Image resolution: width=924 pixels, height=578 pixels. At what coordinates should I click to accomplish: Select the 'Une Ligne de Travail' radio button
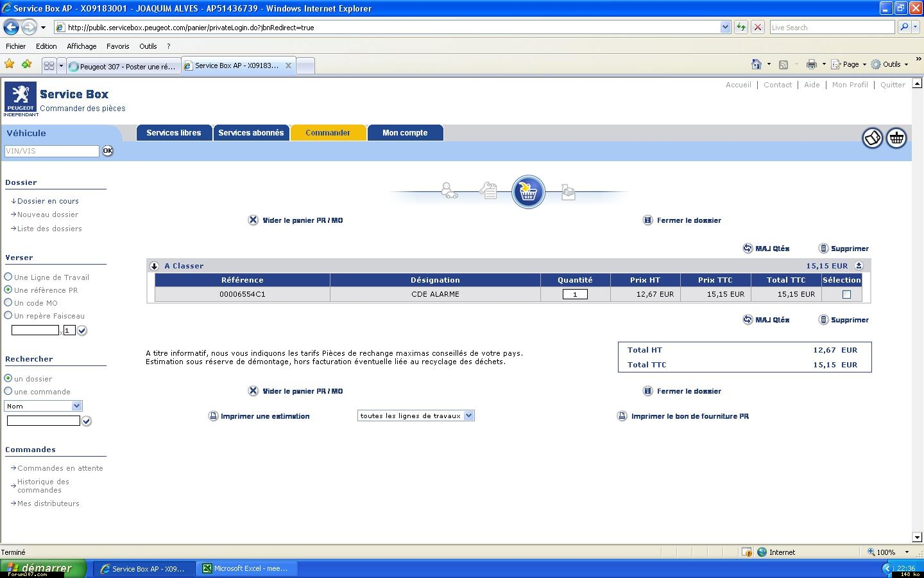(8, 277)
